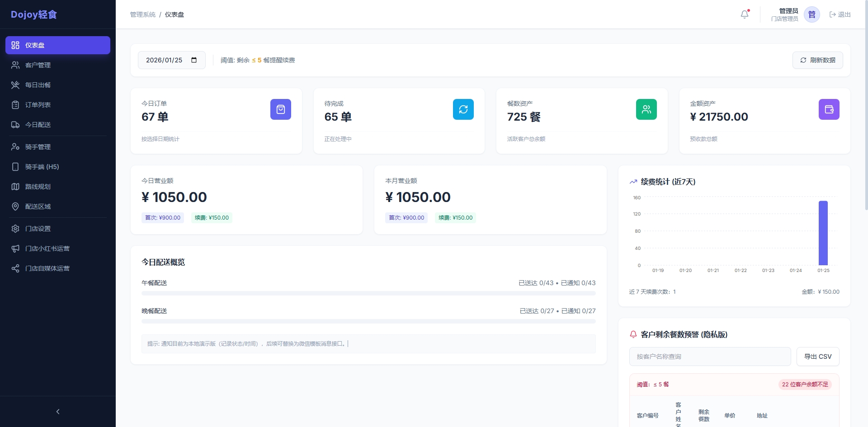Focus the 按客户名称查询 search field

point(710,357)
